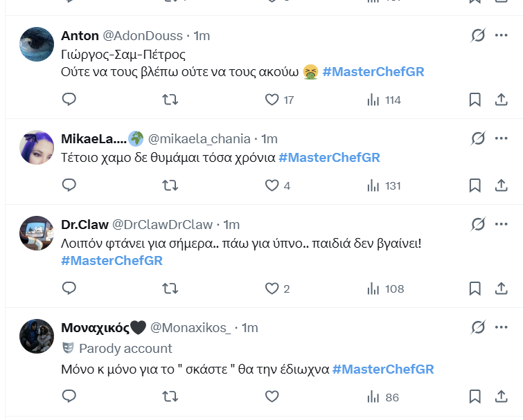This screenshot has height=420, width=523.
Task: Click Anton's profile avatar
Action: pyautogui.click(x=37, y=45)
